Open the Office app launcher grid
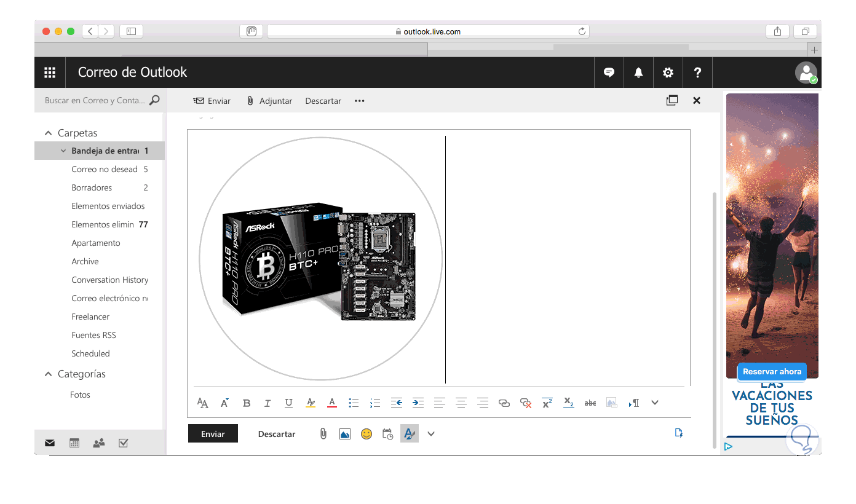 [50, 73]
